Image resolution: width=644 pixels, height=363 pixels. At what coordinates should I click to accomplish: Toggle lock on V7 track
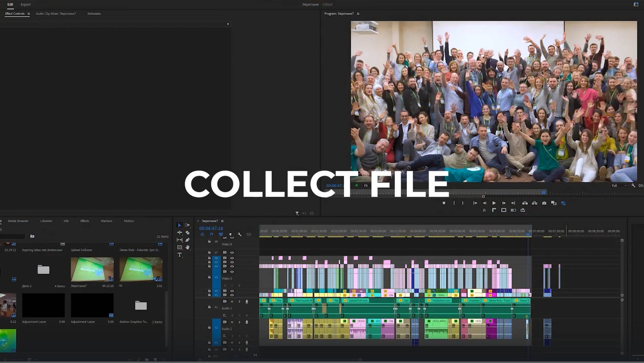coord(209,253)
